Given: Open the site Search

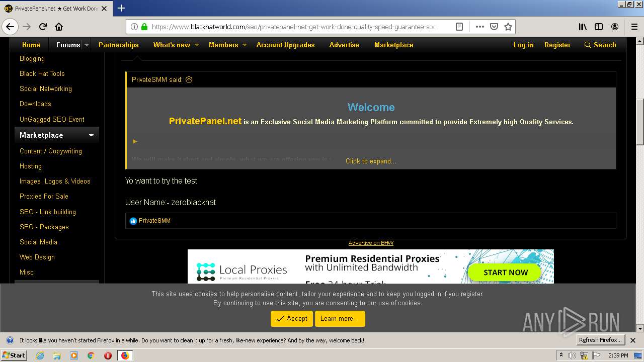Looking at the screenshot, I should 600,45.
